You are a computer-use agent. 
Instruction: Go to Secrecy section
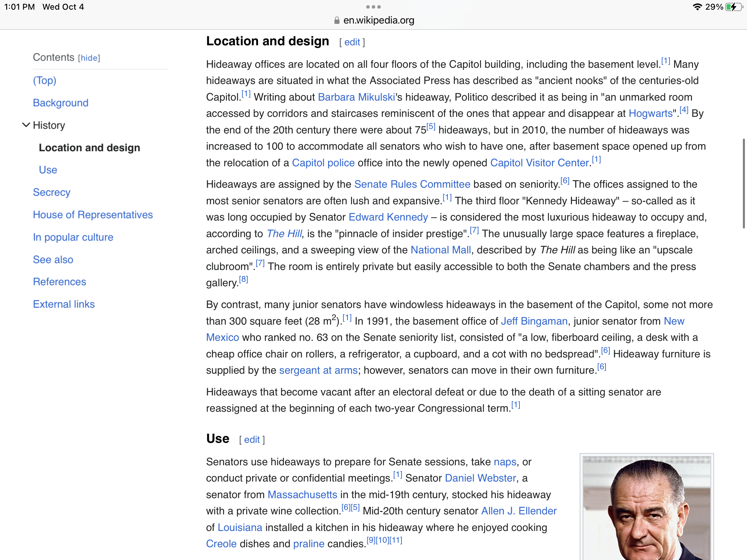(52, 192)
